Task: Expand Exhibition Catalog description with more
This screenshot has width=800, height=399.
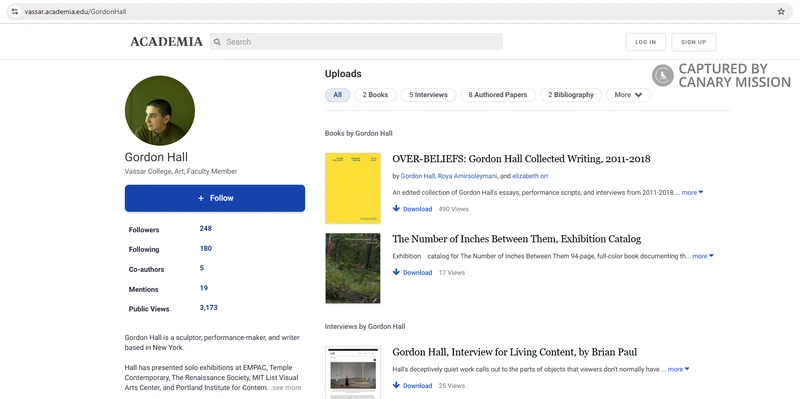Action: click(x=703, y=256)
